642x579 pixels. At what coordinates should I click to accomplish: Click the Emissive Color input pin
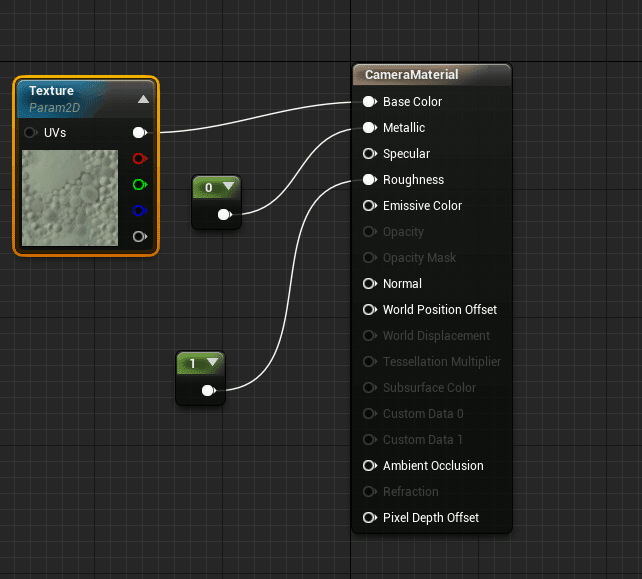(x=370, y=206)
